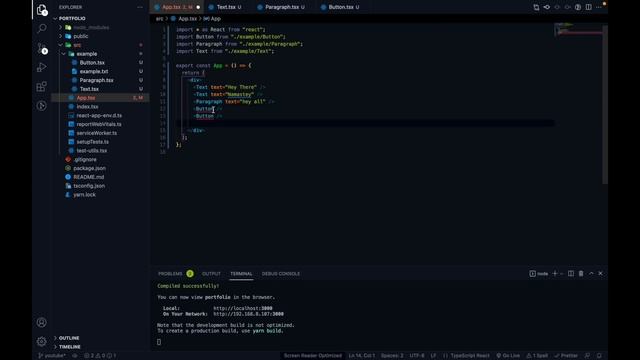This screenshot has height=360, width=640.
Task: Open the Run and Debug view
Action: 42,67
